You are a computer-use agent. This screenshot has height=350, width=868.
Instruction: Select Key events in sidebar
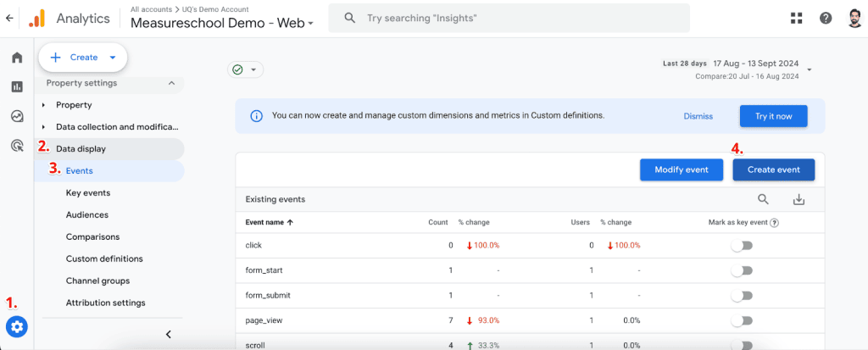(88, 193)
